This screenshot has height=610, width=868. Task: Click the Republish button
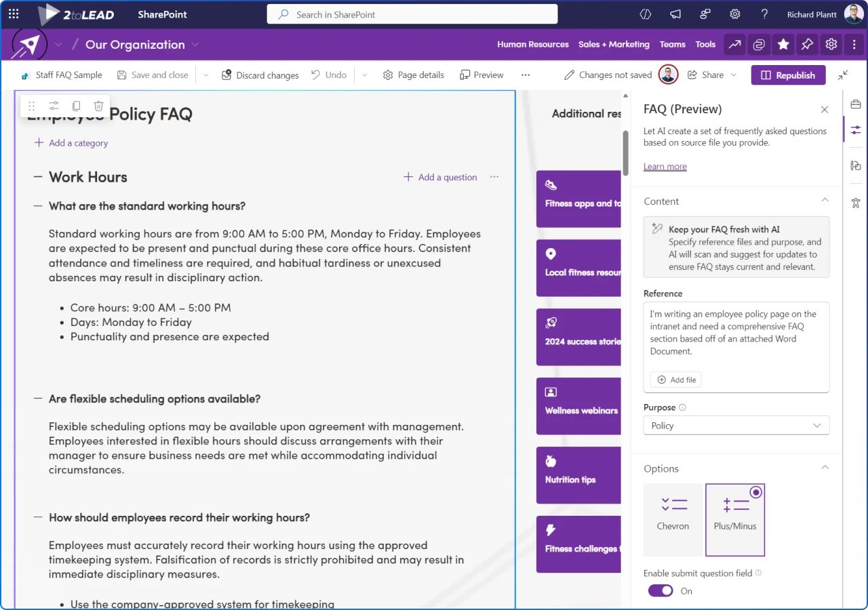pos(788,75)
